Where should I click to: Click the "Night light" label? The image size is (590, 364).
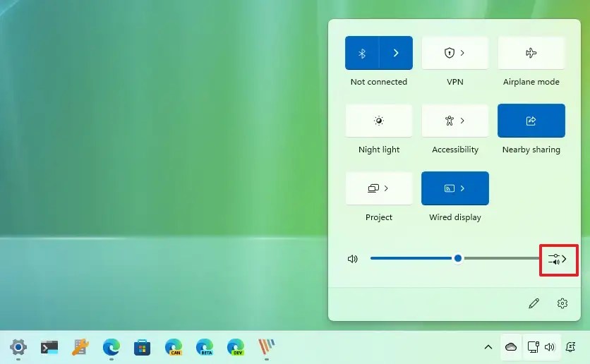(379, 150)
